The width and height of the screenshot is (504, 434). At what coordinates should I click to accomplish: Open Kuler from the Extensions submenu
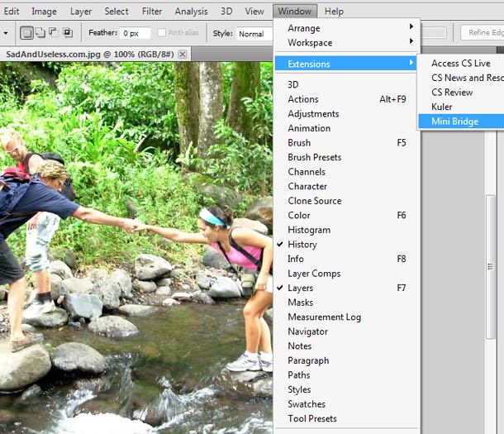pos(442,107)
